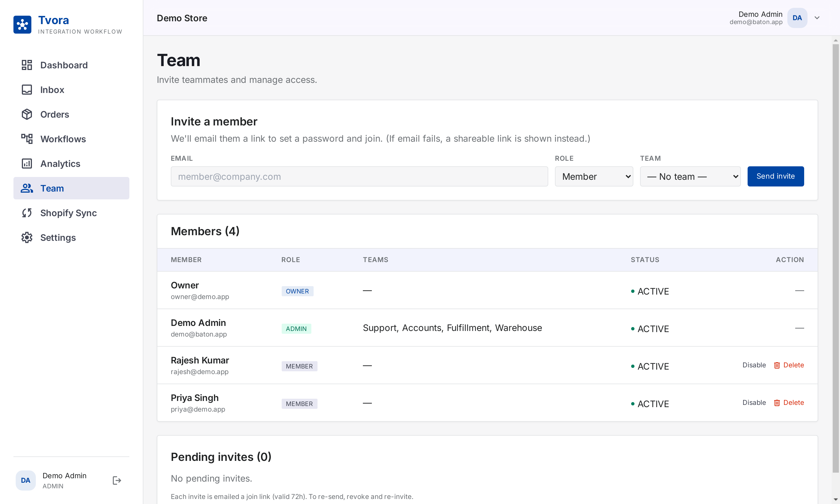Click the page vertical scrollbar
The height and width of the screenshot is (504, 840).
pyautogui.click(x=836, y=258)
